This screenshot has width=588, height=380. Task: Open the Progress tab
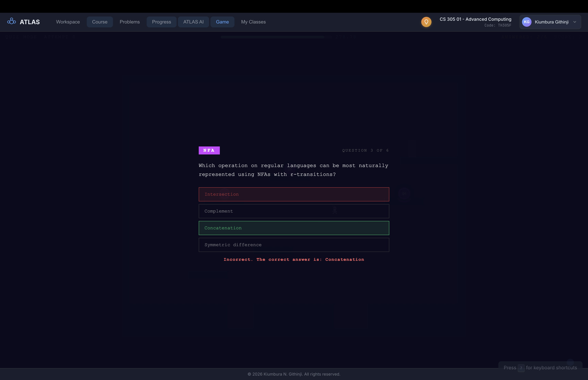[161, 22]
